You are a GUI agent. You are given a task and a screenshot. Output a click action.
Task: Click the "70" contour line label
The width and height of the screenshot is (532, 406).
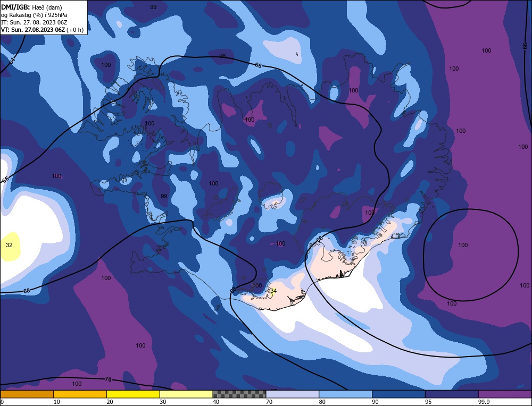pos(108,379)
